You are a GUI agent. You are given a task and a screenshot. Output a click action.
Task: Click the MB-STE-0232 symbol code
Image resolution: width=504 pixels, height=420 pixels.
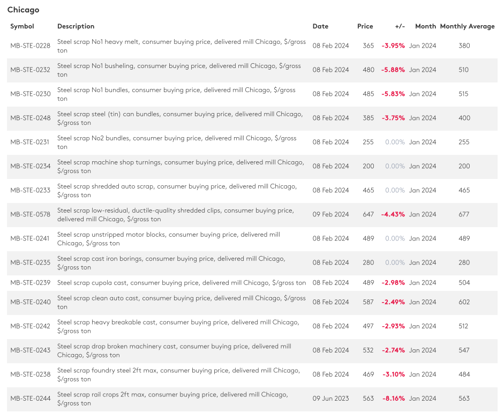[x=31, y=70]
